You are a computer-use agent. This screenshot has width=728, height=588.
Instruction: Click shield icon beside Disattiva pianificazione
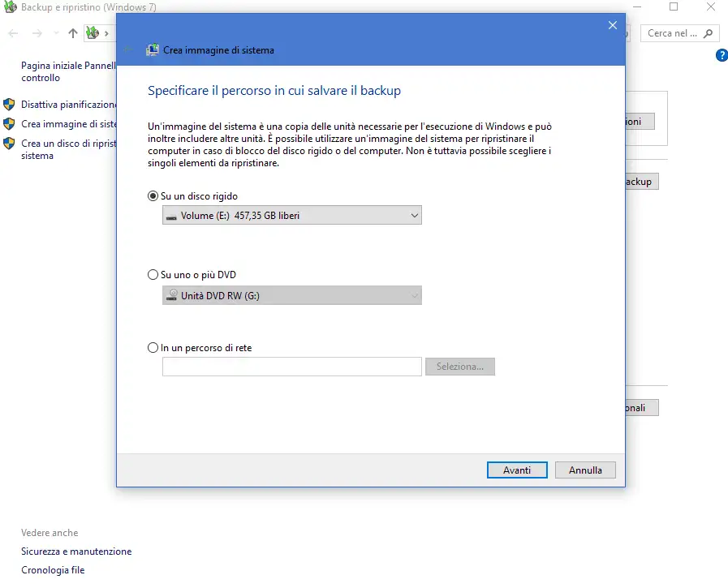pyautogui.click(x=9, y=105)
